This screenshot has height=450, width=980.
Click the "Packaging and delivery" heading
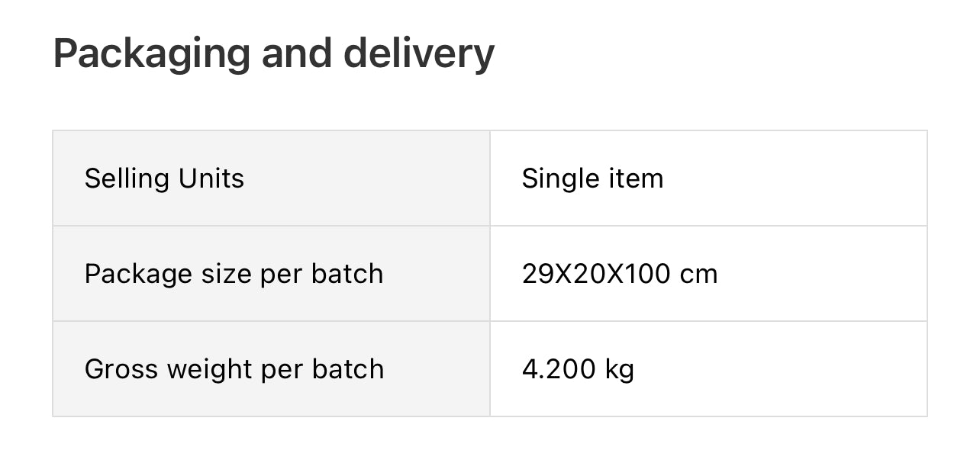coord(273,53)
